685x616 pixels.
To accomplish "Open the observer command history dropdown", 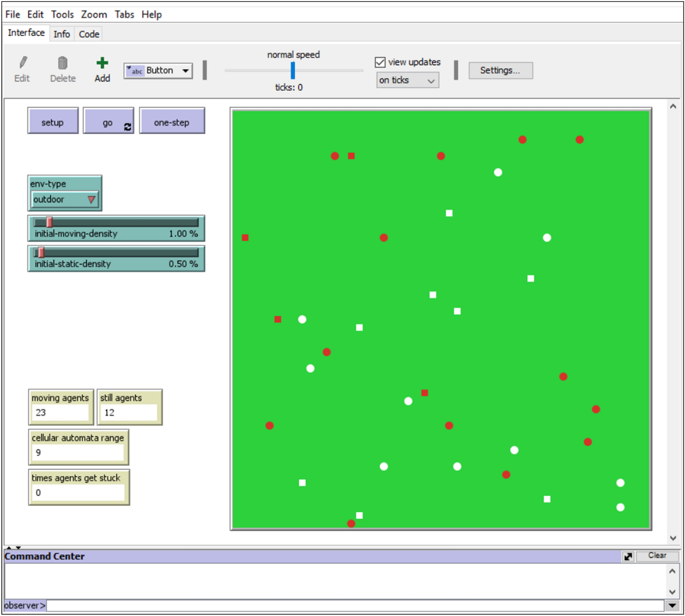I will [x=672, y=606].
